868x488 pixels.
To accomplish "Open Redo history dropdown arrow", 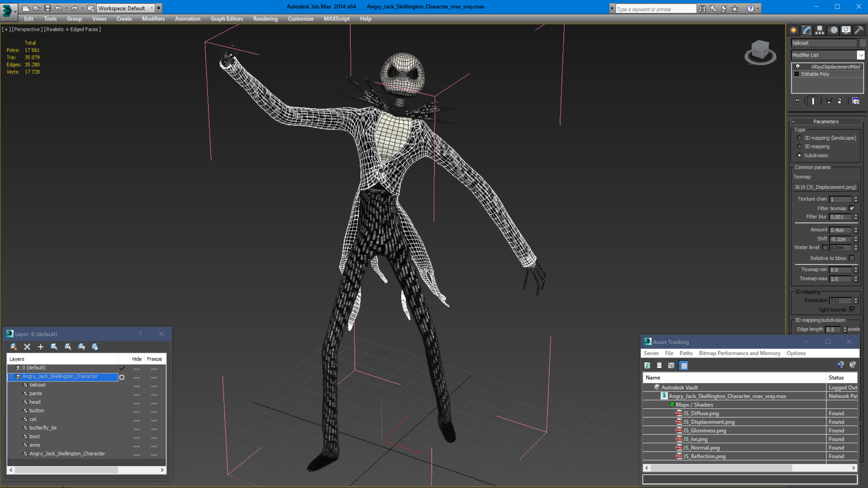I will [82, 8].
